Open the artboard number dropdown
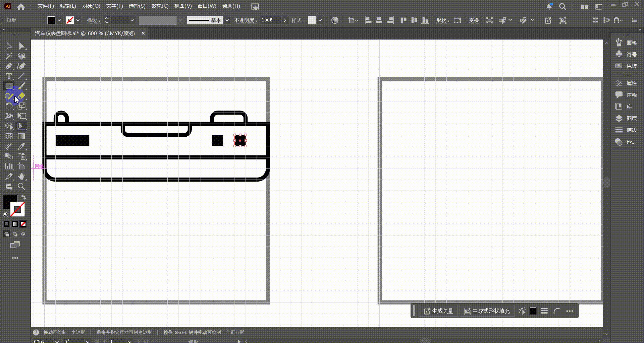The height and width of the screenshot is (343, 644). (x=129, y=341)
